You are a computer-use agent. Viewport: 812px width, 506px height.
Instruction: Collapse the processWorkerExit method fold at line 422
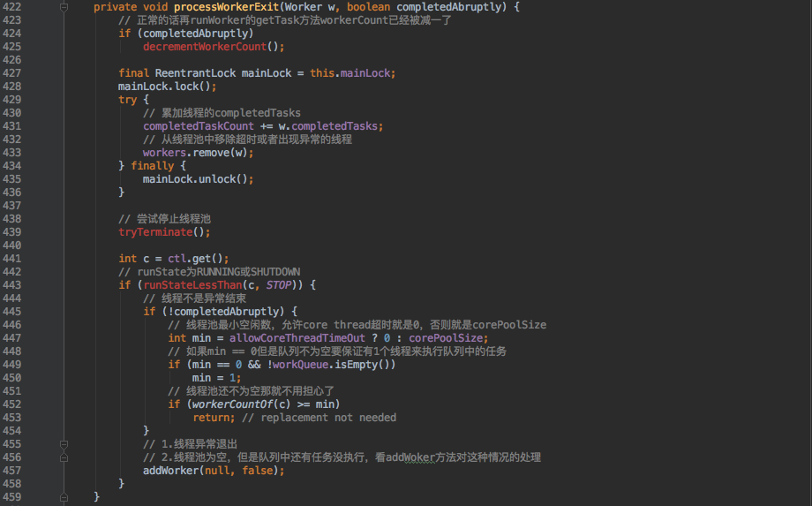pyautogui.click(x=64, y=7)
